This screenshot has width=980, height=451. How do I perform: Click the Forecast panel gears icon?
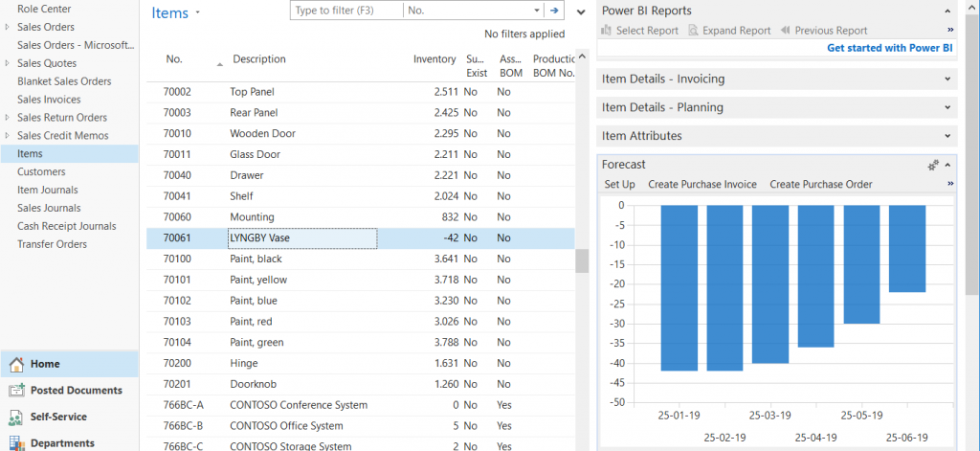click(933, 165)
